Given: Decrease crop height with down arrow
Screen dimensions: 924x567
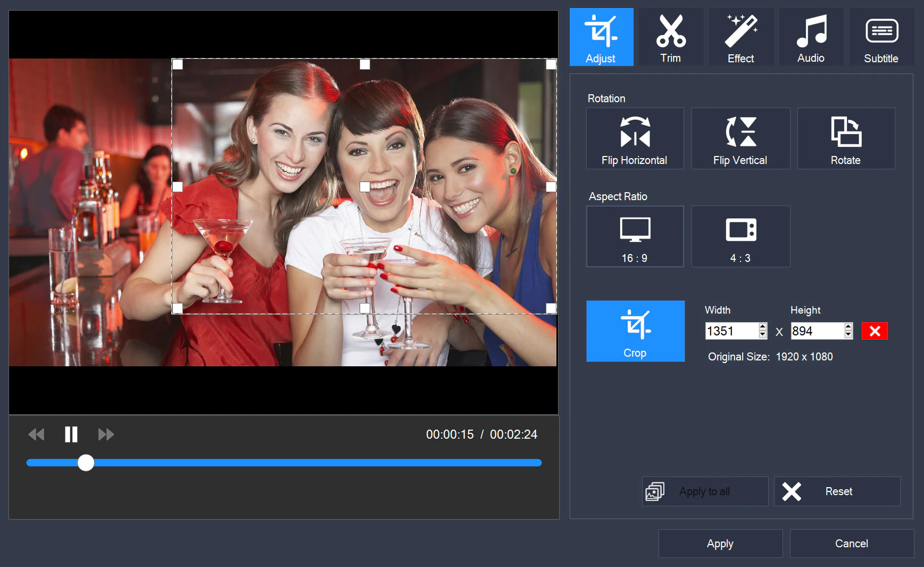Looking at the screenshot, I should (x=848, y=335).
